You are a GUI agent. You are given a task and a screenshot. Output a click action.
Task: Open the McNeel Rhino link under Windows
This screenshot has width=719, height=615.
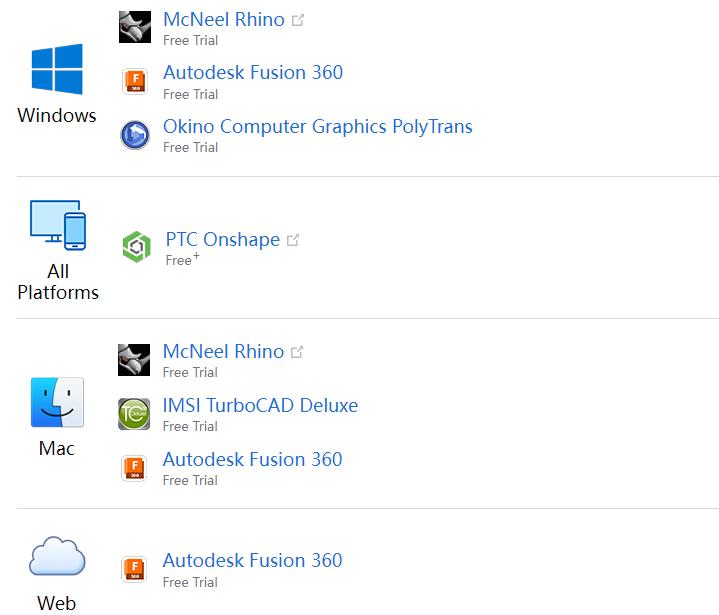(223, 20)
